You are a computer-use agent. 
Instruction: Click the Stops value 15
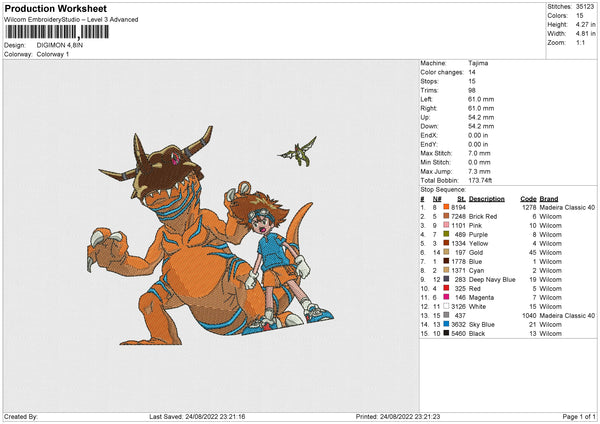472,81
